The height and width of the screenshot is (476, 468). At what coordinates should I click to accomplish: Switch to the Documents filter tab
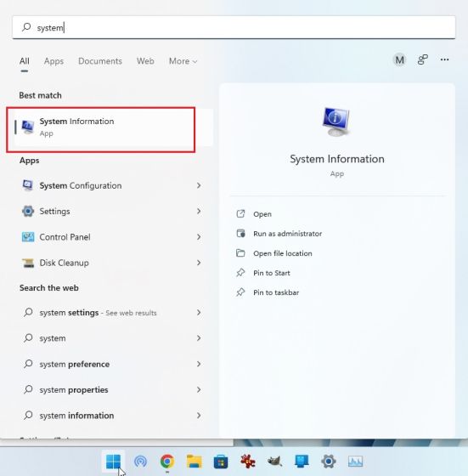(100, 61)
